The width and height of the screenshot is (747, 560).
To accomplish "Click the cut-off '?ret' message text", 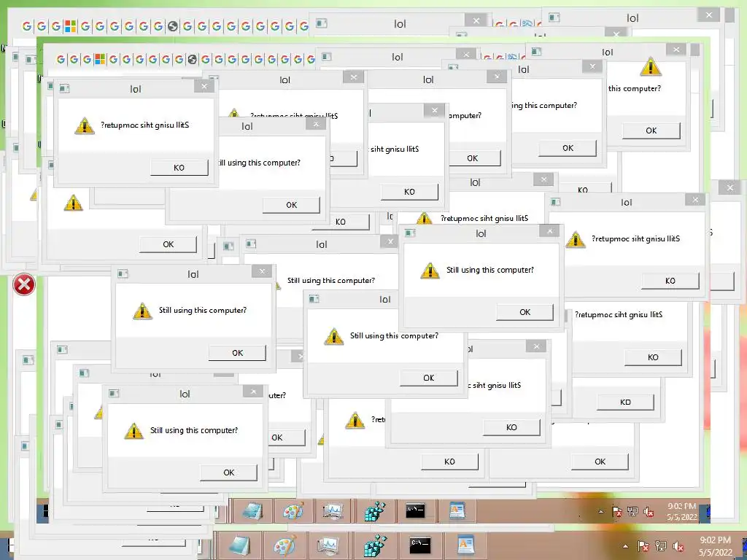I will (379, 419).
